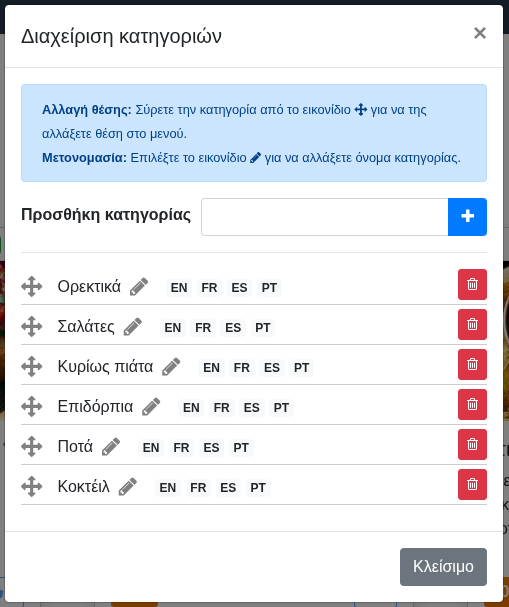Open EN translation for Κυρίως πιάτα
The image size is (509, 607).
coord(211,367)
